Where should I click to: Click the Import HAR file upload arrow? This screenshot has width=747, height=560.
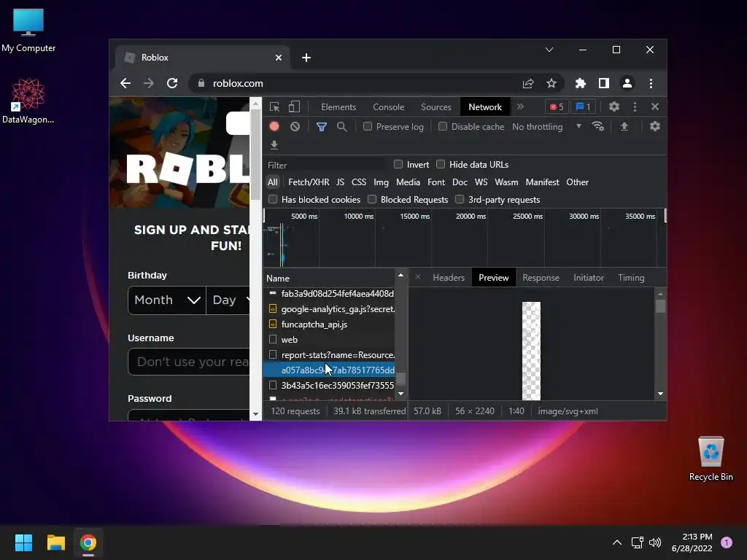[x=624, y=126]
